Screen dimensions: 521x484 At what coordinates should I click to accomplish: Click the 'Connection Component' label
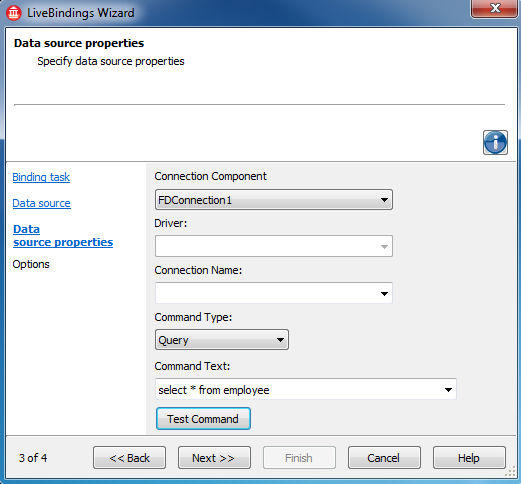tap(210, 176)
